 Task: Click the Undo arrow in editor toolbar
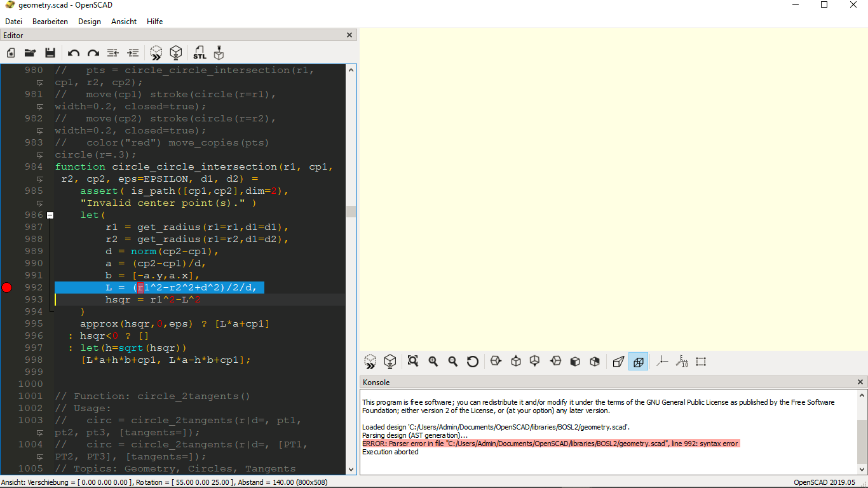point(74,53)
